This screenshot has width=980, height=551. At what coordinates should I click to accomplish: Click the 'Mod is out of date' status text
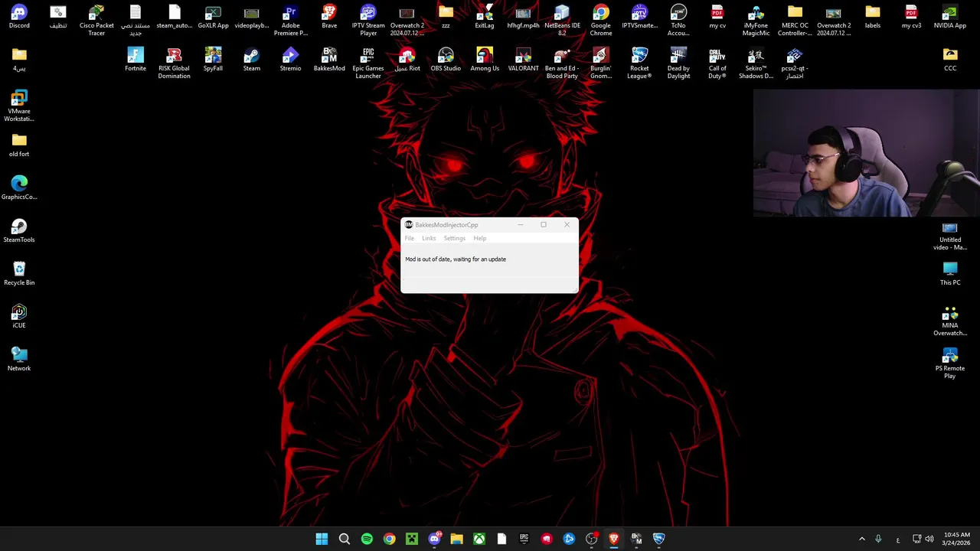click(456, 259)
